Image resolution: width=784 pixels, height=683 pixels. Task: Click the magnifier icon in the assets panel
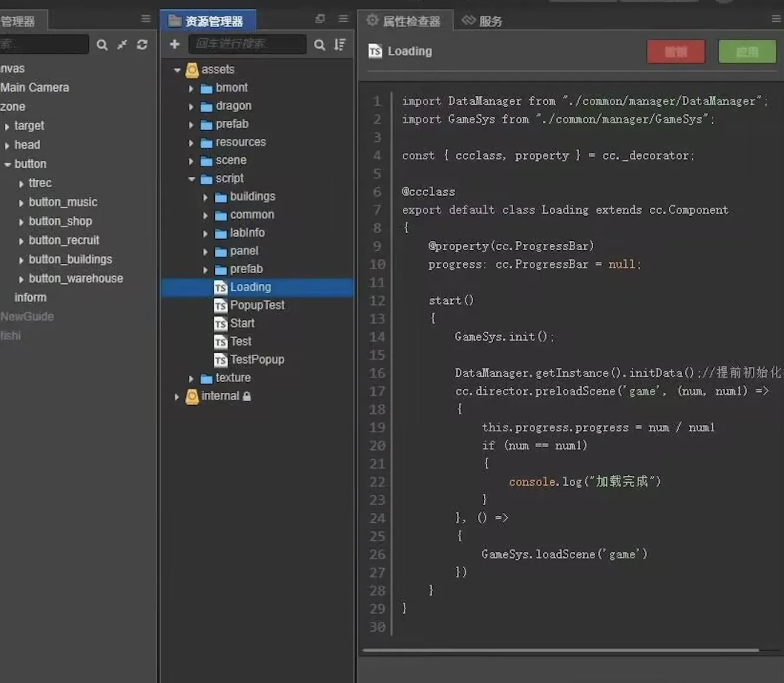320,45
